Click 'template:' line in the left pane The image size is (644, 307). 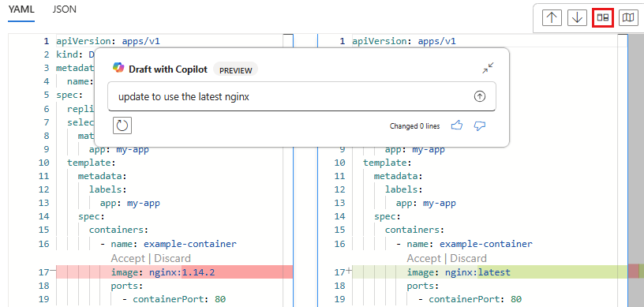pos(92,163)
